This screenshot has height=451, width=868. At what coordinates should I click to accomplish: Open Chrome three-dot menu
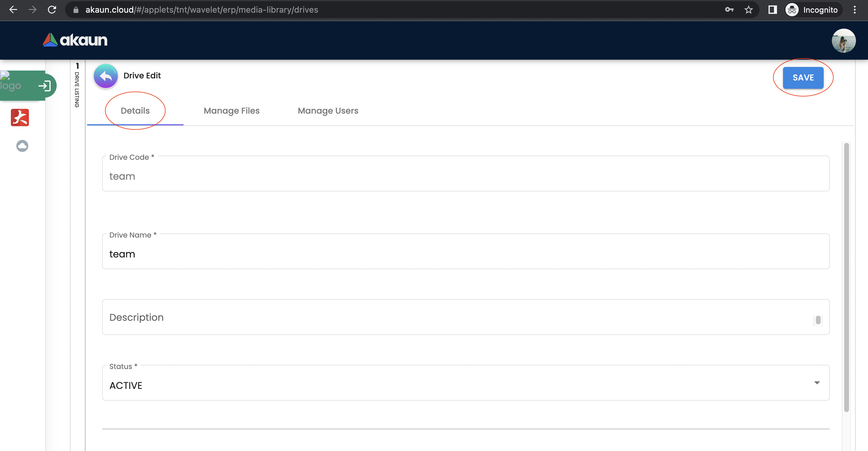[854, 10]
